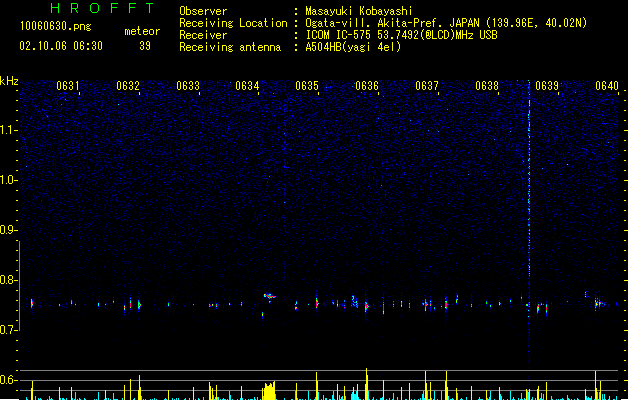Click the Receiving antenna label
Screen dimensions: 629x400
tap(230, 47)
